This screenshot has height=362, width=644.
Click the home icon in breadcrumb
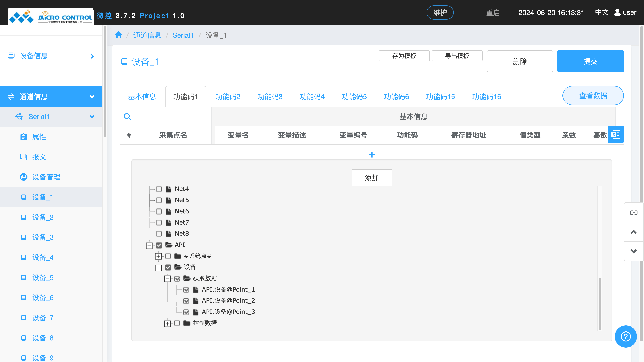click(119, 35)
